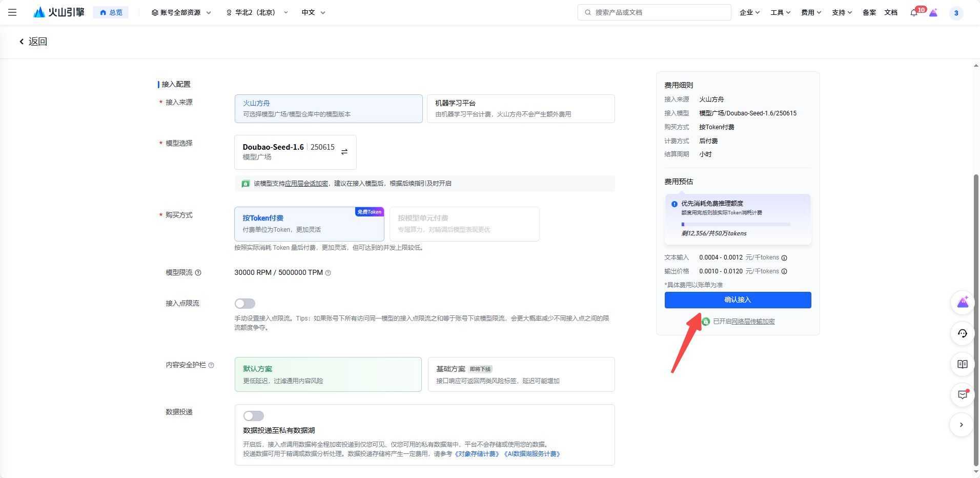
Task: Open the 企业 menu
Action: point(749,12)
